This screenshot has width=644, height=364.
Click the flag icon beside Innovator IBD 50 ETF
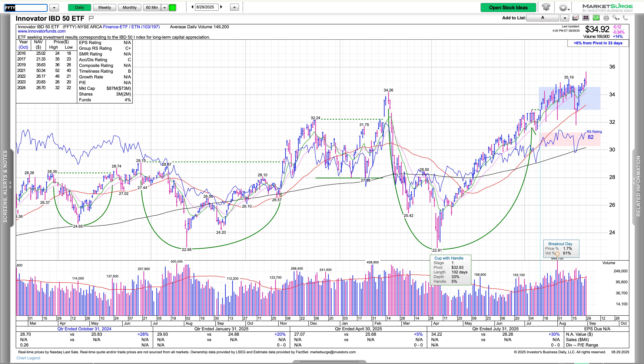(91, 18)
